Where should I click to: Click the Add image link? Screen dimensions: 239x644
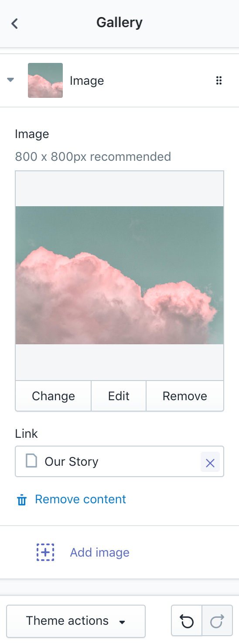tap(100, 553)
